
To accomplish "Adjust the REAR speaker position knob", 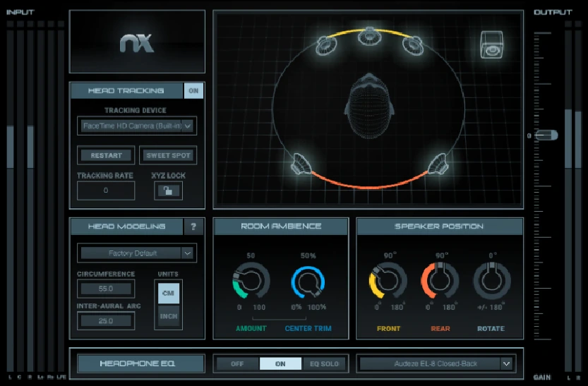I will 440,280.
